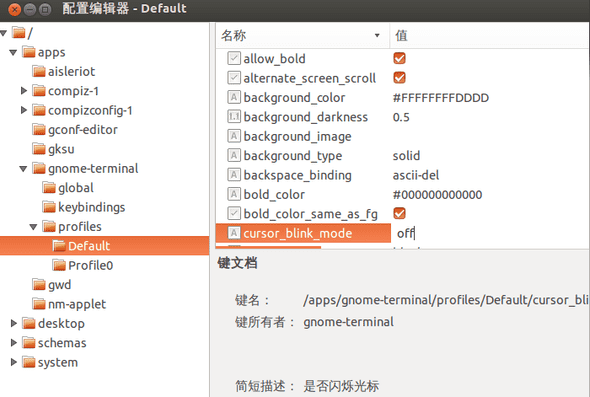
Task: Click the keybindings folder icon
Action: click(49, 207)
